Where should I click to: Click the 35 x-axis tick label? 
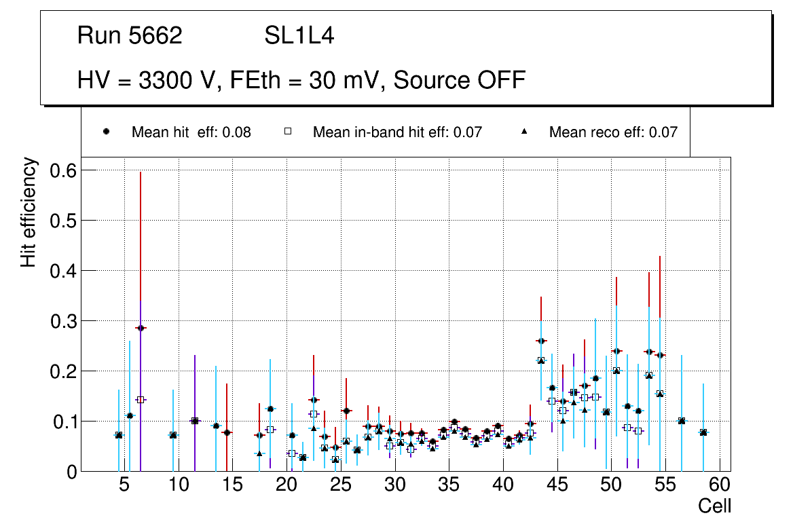[x=449, y=485]
